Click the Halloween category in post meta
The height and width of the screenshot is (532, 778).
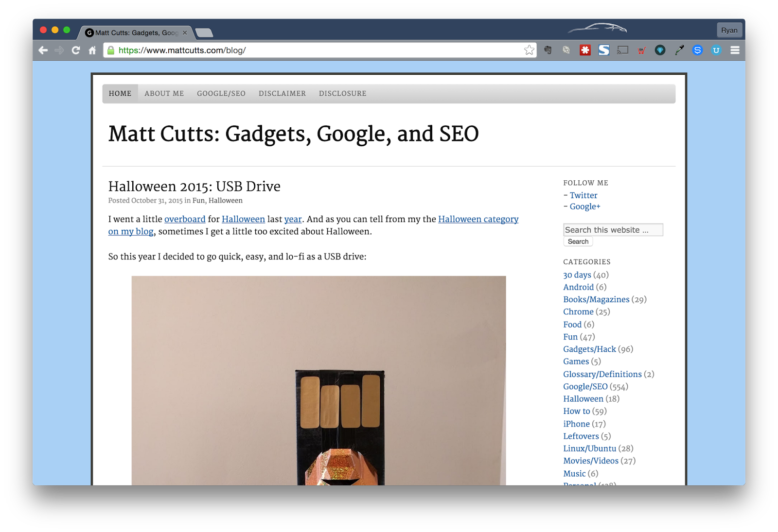click(226, 200)
